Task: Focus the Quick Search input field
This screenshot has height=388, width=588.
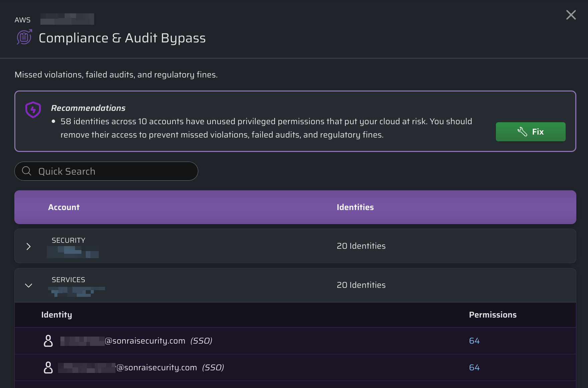Action: pos(113,171)
